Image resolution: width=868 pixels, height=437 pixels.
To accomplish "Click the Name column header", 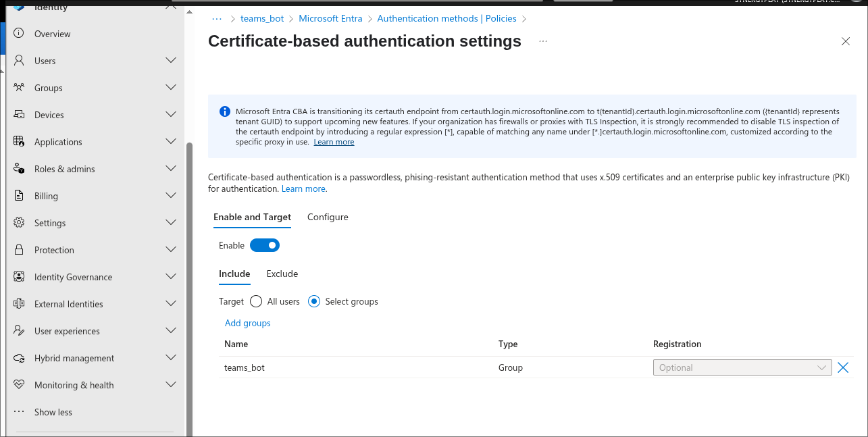I will pos(236,344).
